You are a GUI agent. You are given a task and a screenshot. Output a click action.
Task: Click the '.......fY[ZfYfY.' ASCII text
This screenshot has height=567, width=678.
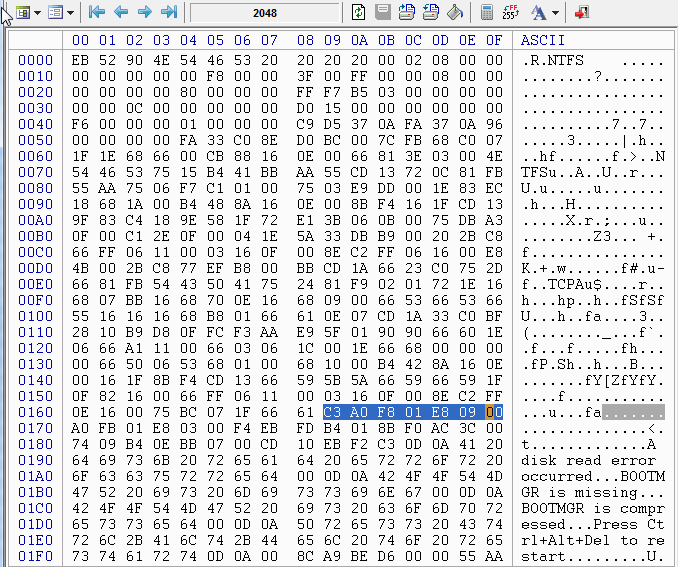pyautogui.click(x=593, y=380)
